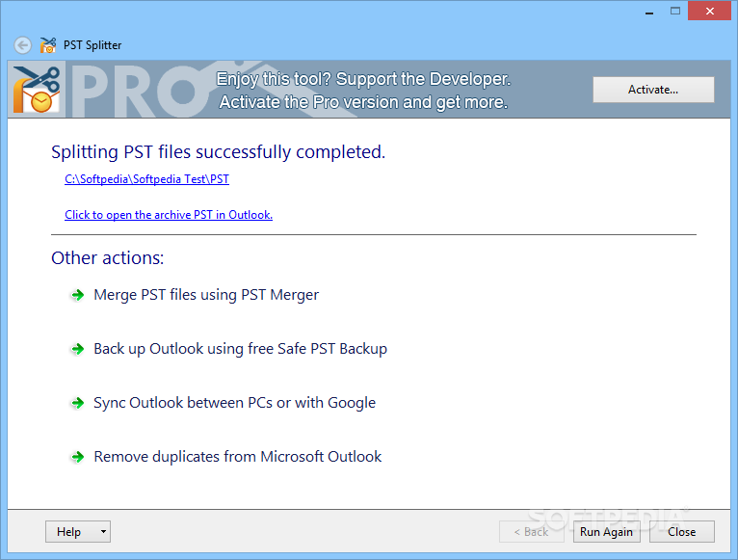
Task: Click green arrow beside Merge PST files
Action: [x=78, y=295]
